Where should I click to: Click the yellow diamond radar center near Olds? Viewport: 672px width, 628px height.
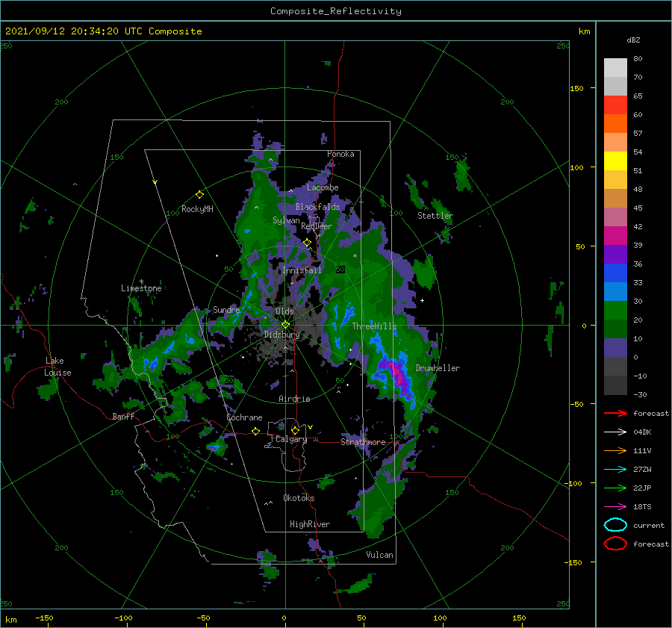click(x=285, y=325)
